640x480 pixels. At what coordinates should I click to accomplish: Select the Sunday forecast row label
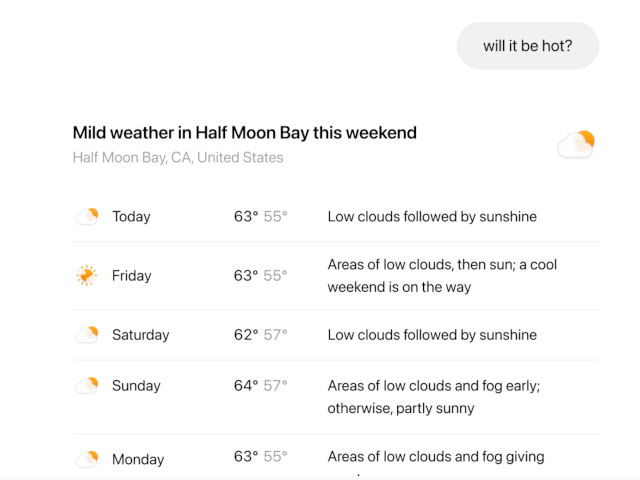[x=136, y=386]
